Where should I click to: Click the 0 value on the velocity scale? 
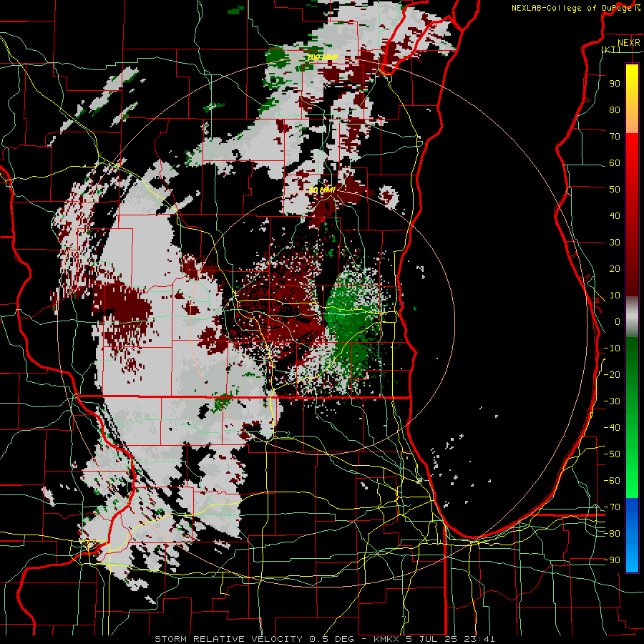[x=618, y=322]
